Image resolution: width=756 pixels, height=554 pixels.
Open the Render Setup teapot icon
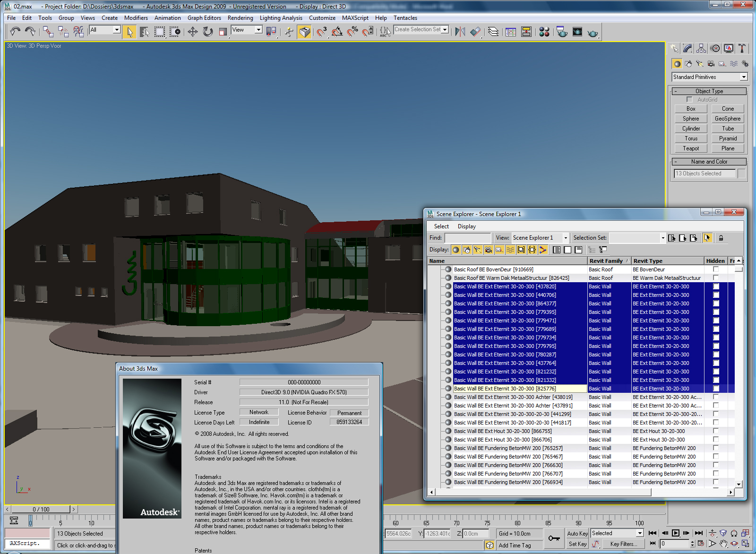(562, 32)
